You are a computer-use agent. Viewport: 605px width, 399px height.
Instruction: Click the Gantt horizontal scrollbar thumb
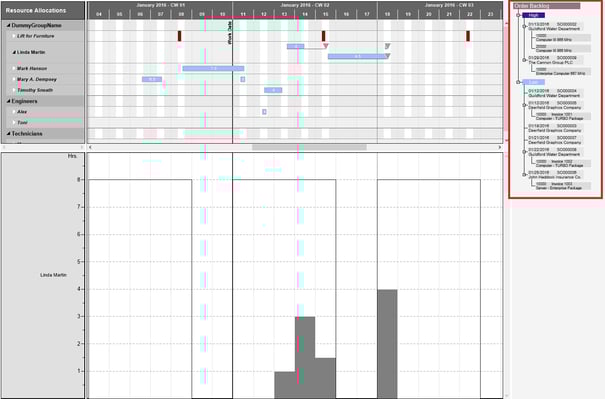click(309, 147)
